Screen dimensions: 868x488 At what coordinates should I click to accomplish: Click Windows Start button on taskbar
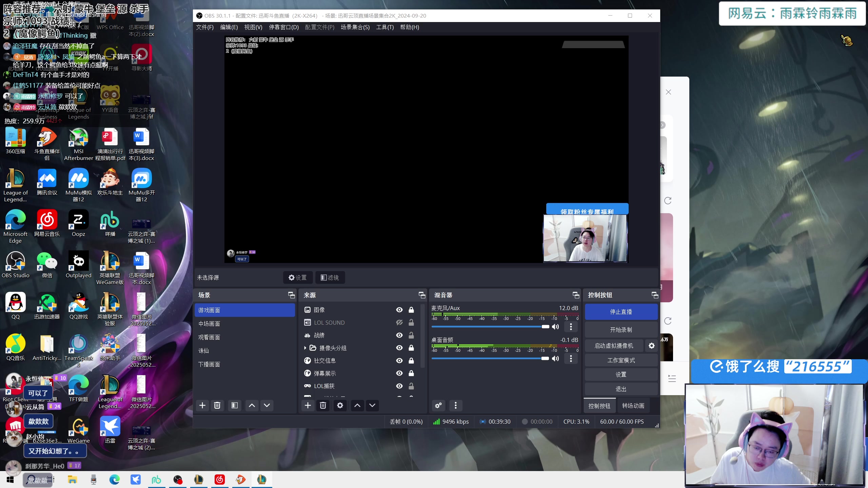tap(10, 480)
